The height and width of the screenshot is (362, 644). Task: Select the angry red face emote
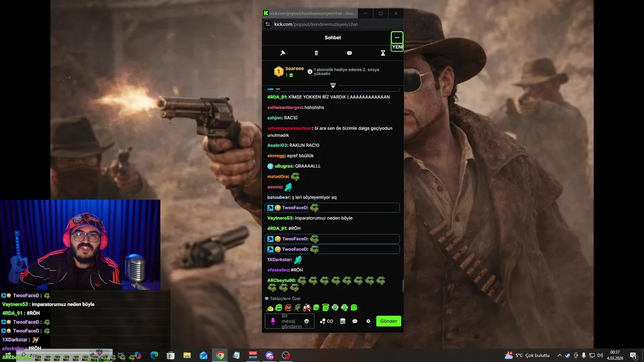click(x=288, y=308)
